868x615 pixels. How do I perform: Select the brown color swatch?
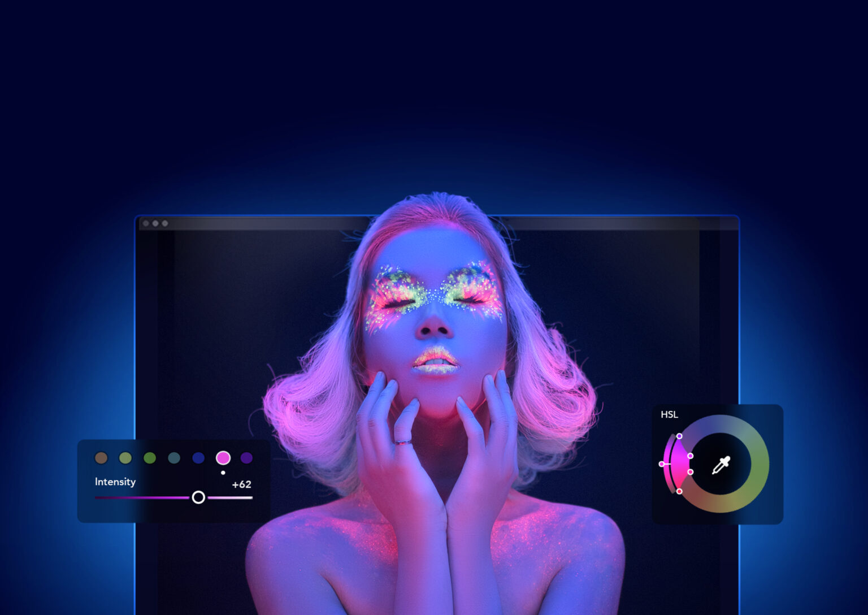pos(101,458)
